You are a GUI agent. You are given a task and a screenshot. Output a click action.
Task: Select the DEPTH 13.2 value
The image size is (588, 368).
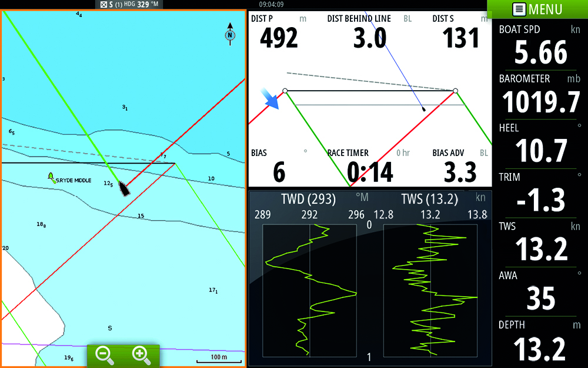(x=539, y=349)
